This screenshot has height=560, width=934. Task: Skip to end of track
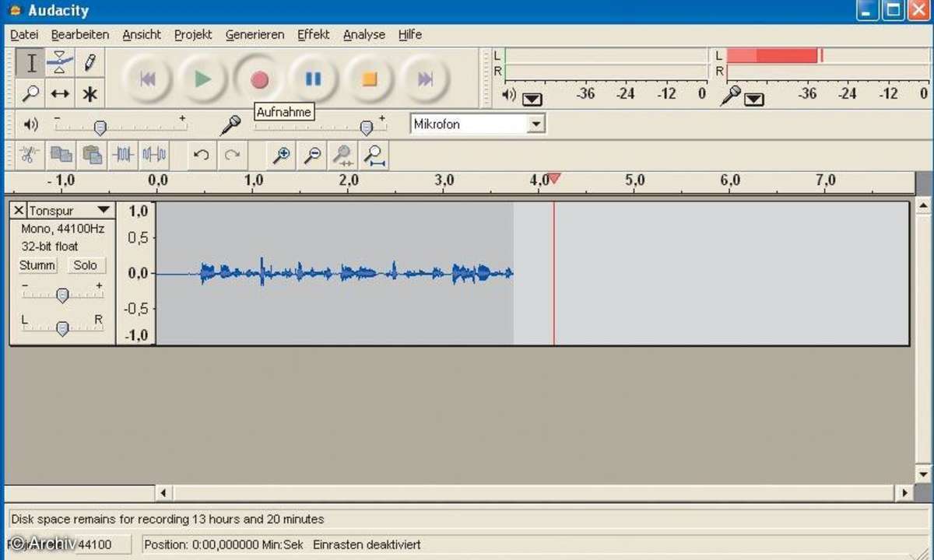[425, 79]
